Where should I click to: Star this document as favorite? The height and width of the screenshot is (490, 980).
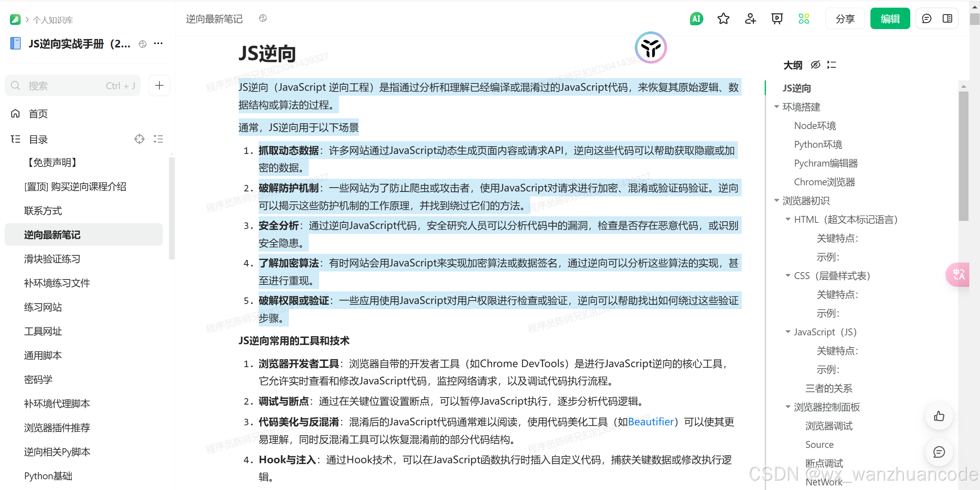[723, 18]
